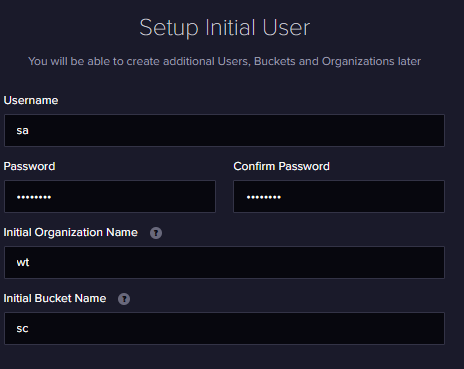Click the Confirm Password label
The height and width of the screenshot is (369, 464).
pos(282,166)
